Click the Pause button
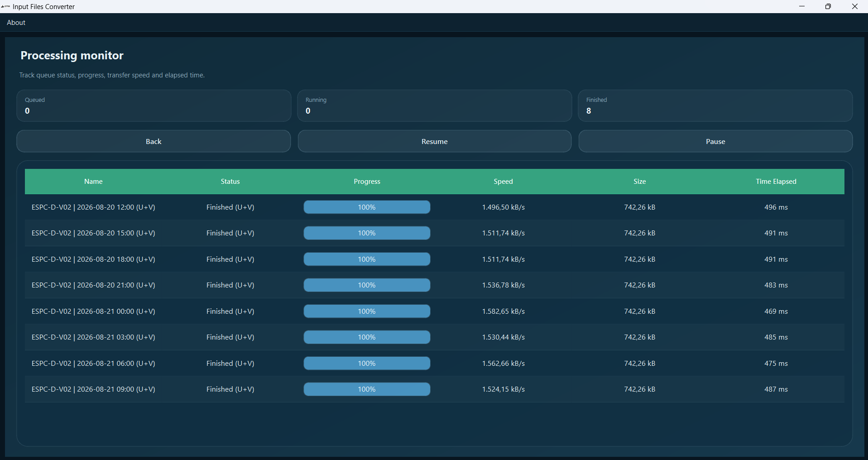The image size is (868, 460). (x=715, y=141)
